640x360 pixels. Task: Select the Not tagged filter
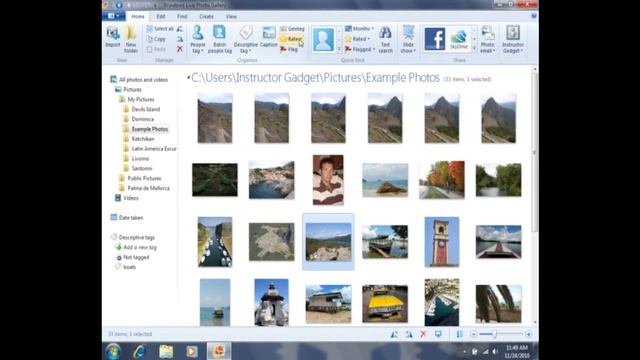point(136,257)
